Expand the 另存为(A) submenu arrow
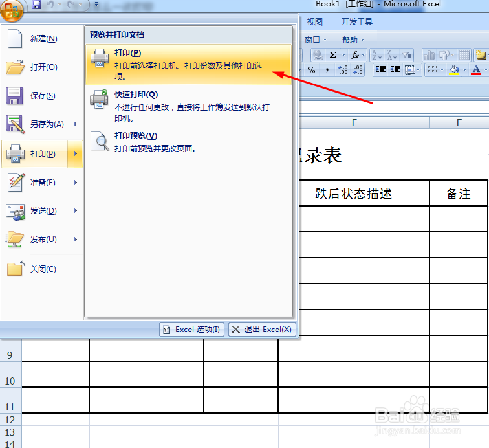This screenshot has width=489, height=448. pos(76,124)
